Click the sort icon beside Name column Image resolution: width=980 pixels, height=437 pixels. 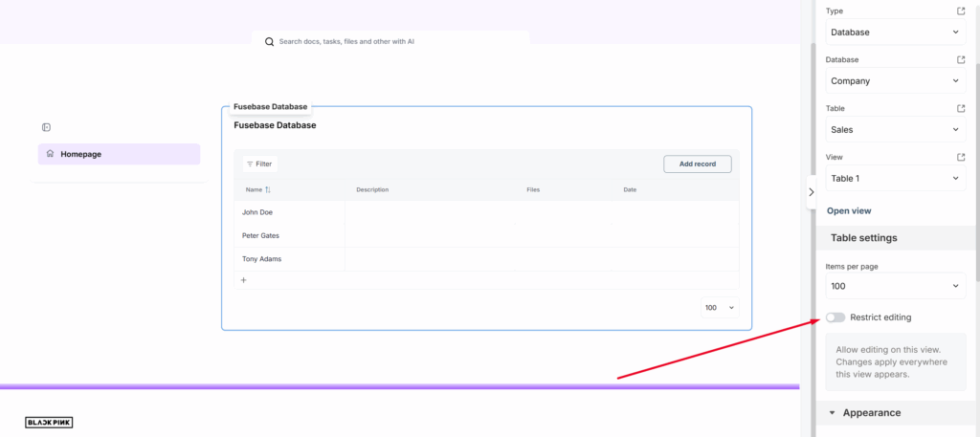coord(268,190)
